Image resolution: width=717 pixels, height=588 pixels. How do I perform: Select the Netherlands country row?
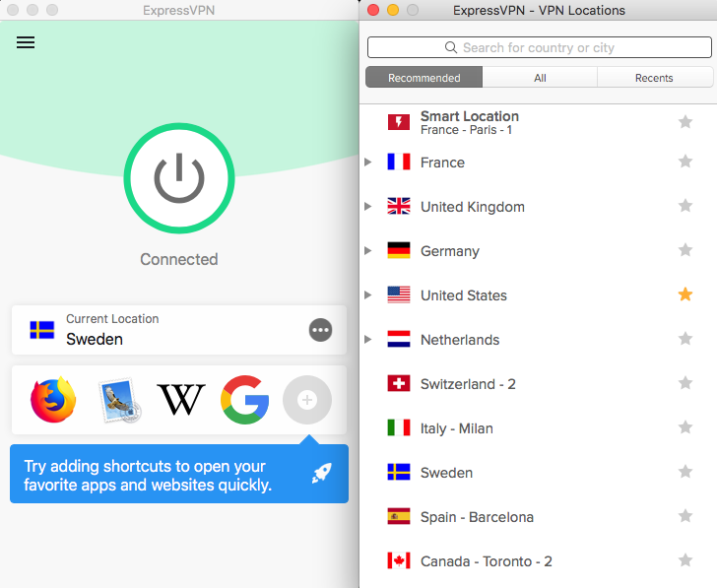[538, 339]
